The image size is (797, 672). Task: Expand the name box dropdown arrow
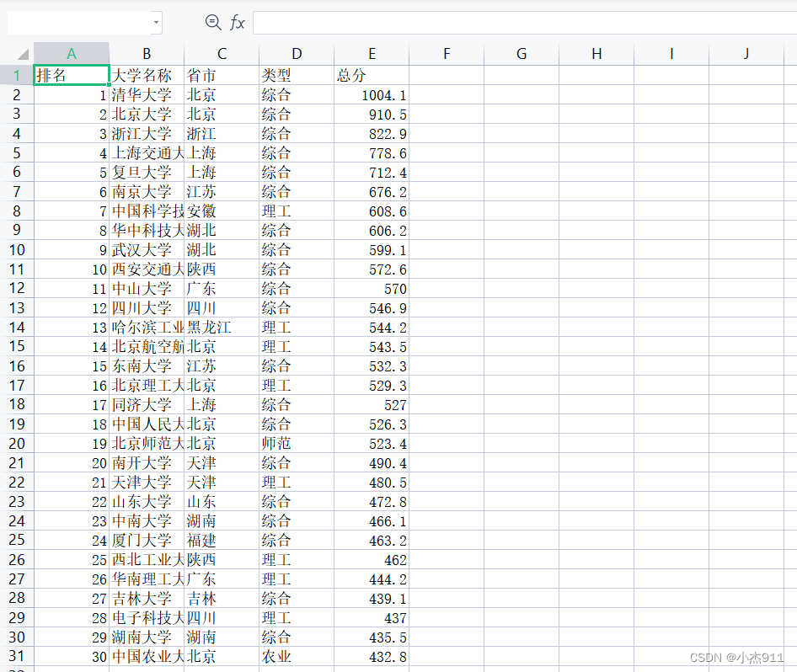[156, 23]
